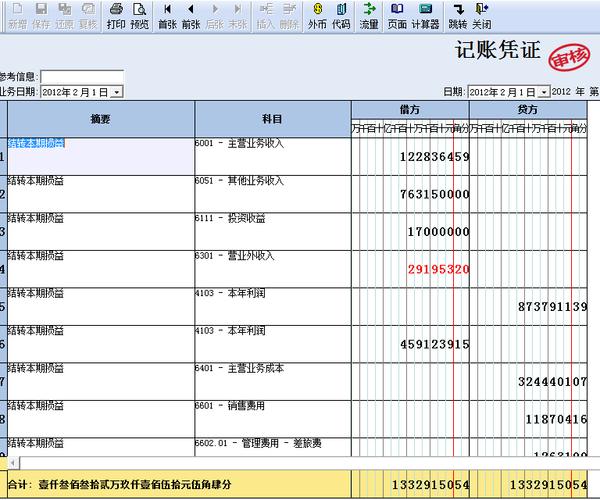Viewport: 600px width, 500px height.
Task: Click the 跳转 (jump to) icon
Action: click(458, 16)
